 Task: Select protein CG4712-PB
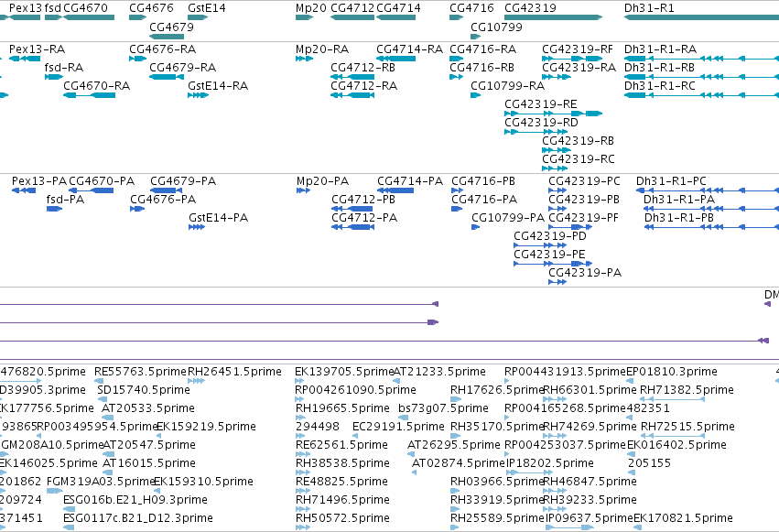363,200
